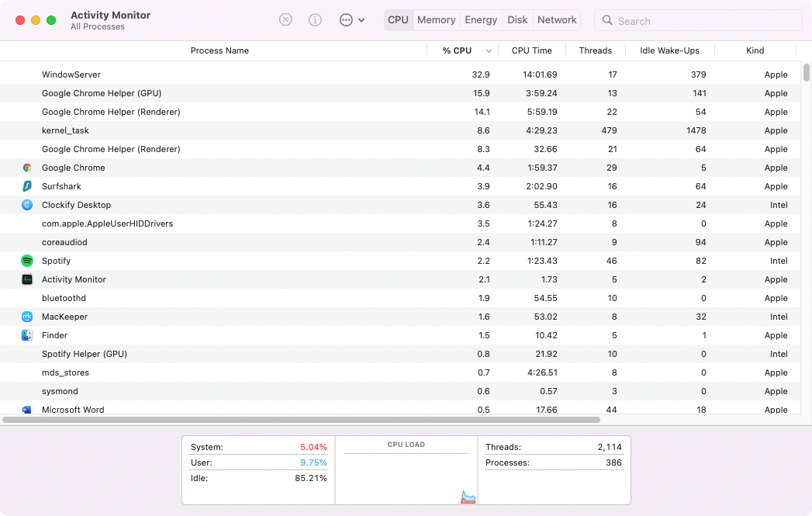Select the Microsoft Word process name
This screenshot has width=812, height=516.
73,409
